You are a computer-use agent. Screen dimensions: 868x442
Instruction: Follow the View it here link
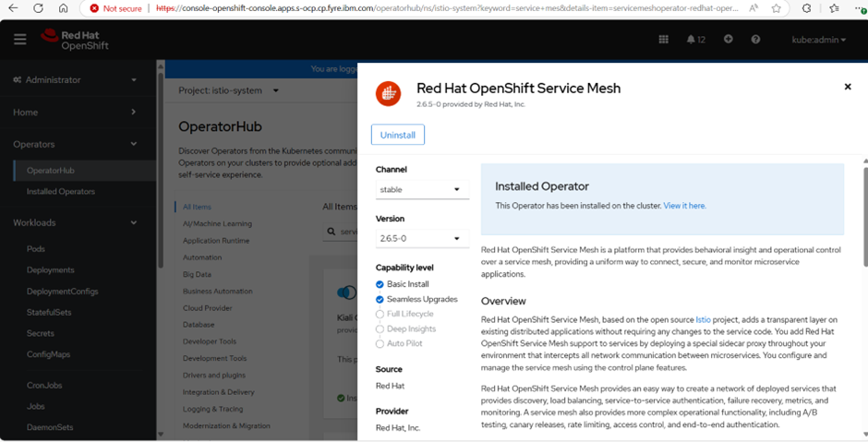685,205
